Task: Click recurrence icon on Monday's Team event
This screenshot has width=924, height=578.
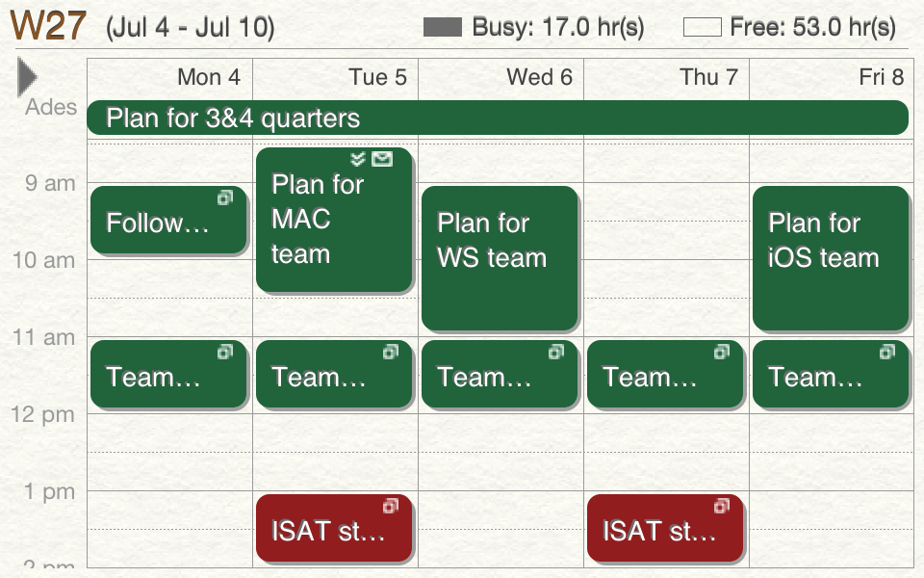Action: 225,352
